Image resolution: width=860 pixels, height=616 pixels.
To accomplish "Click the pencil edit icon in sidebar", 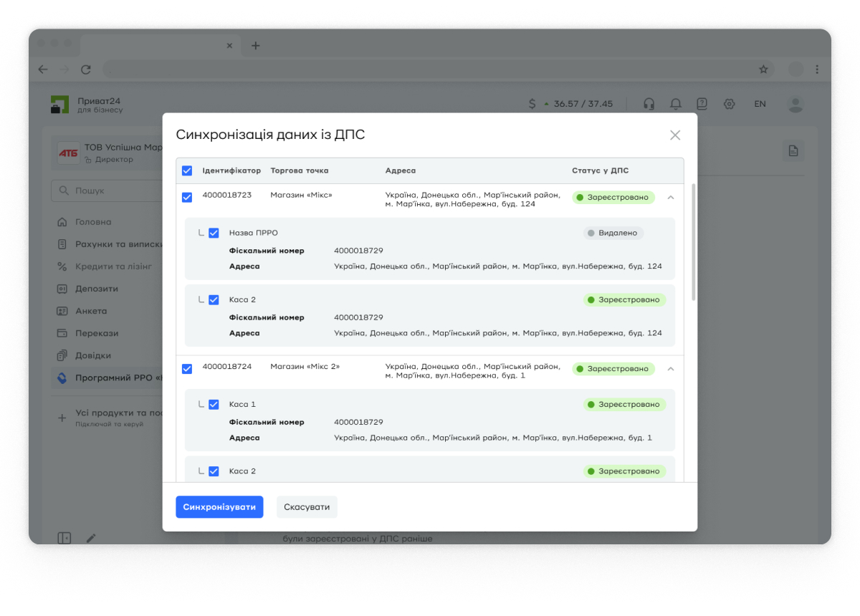I will (x=91, y=538).
